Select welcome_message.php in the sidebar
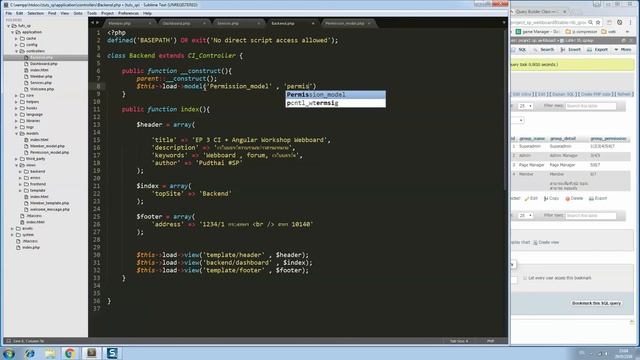640x360 pixels. tap(49, 209)
